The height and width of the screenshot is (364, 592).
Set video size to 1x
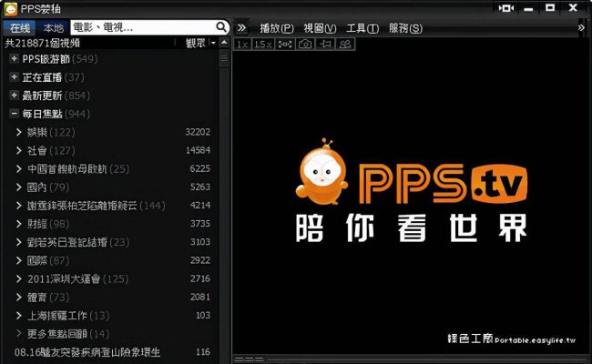242,45
